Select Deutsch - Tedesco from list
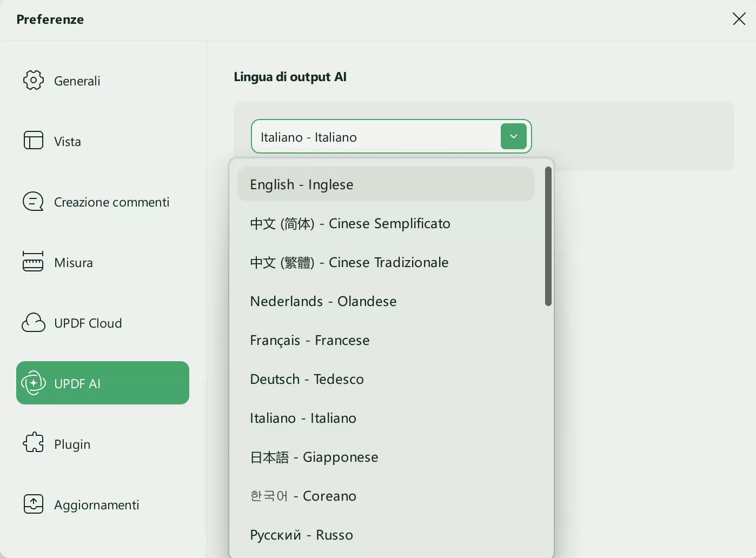Image resolution: width=756 pixels, height=558 pixels. [386, 379]
